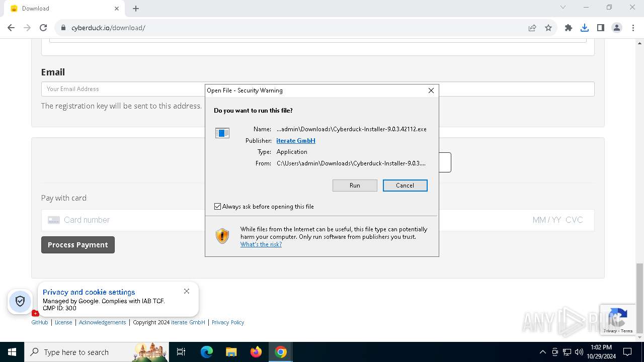
Task: Open the Extensions puzzle icon
Action: pyautogui.click(x=569, y=28)
